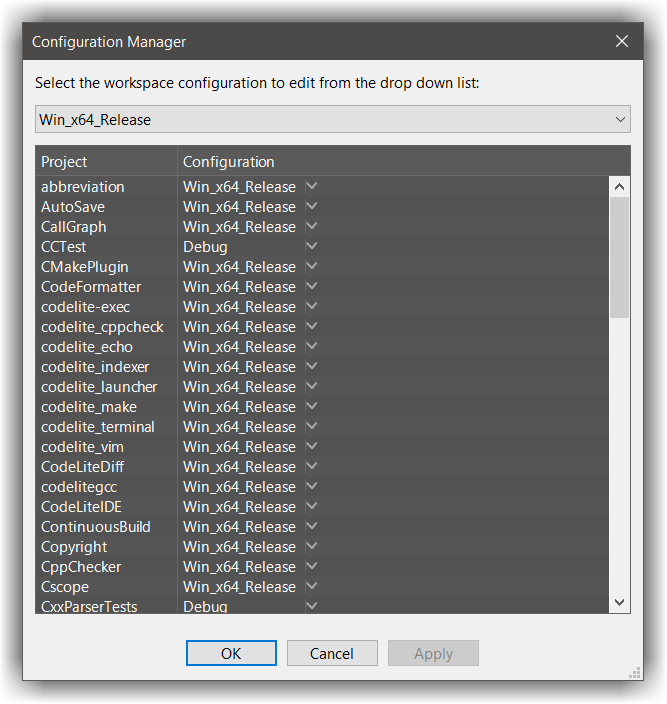Expand the configuration dropdown for CallGraph
Image resolution: width=667 pixels, height=704 pixels.
pos(312,226)
